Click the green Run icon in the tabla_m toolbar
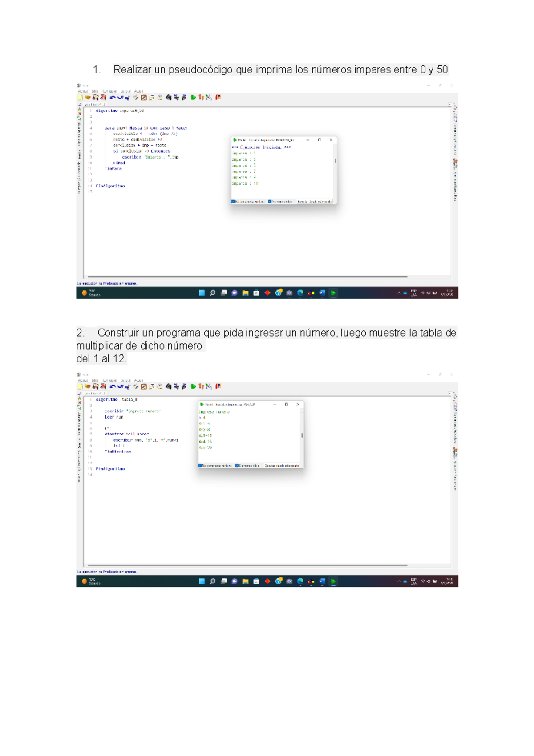Screen dimensions: 534x756 pyautogui.click(x=193, y=386)
